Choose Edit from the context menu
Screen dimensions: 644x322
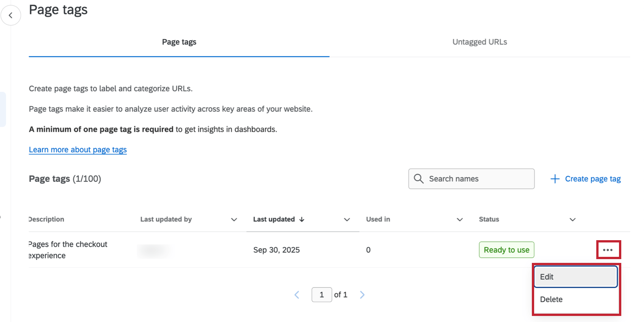[575, 277]
